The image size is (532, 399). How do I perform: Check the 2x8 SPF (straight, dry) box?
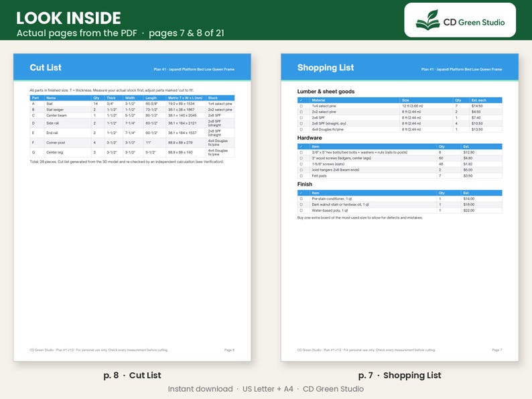coord(301,123)
